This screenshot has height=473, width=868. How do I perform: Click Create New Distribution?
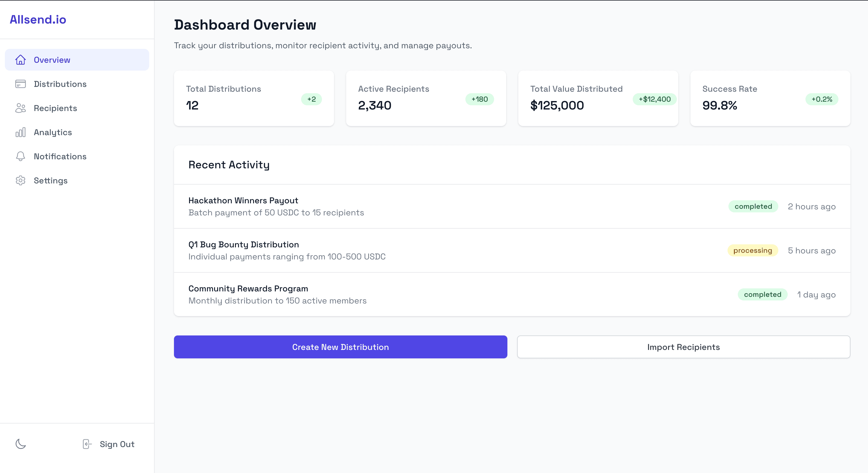point(340,347)
